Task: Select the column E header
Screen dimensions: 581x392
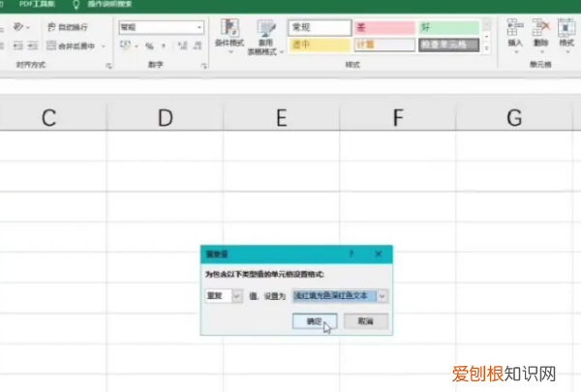Action: pos(282,118)
